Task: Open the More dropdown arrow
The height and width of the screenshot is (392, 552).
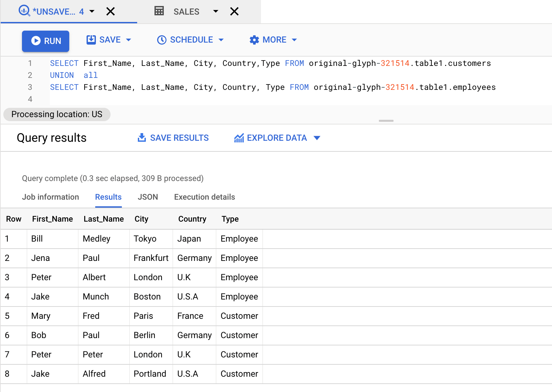Action: [295, 40]
